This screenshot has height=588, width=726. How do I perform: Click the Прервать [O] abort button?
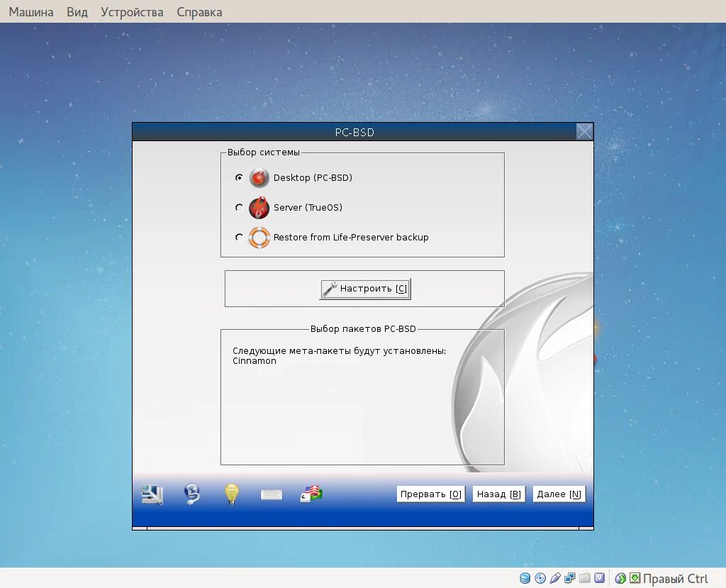(x=430, y=494)
